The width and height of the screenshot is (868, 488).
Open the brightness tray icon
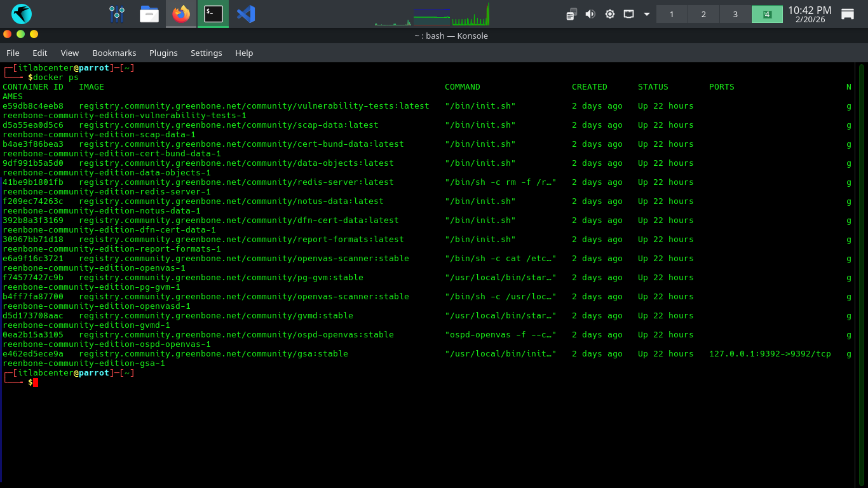[610, 14]
